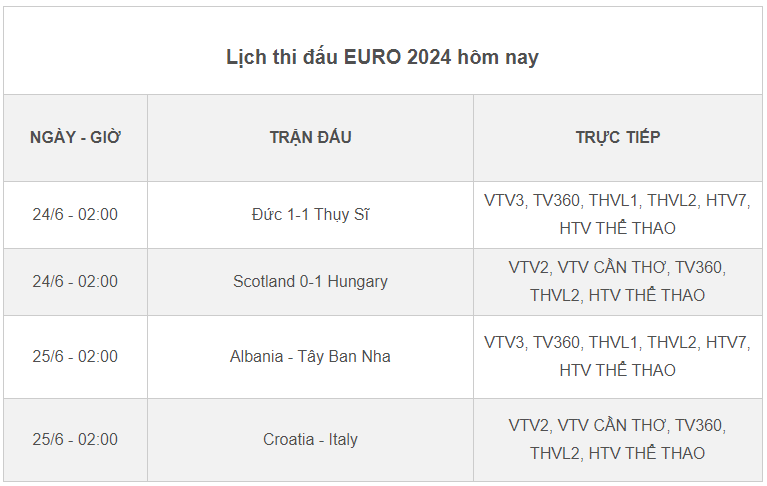The image size is (767, 486).
Task: Select the 'TRẬN ĐẤU' column header
Action: pyautogui.click(x=310, y=138)
